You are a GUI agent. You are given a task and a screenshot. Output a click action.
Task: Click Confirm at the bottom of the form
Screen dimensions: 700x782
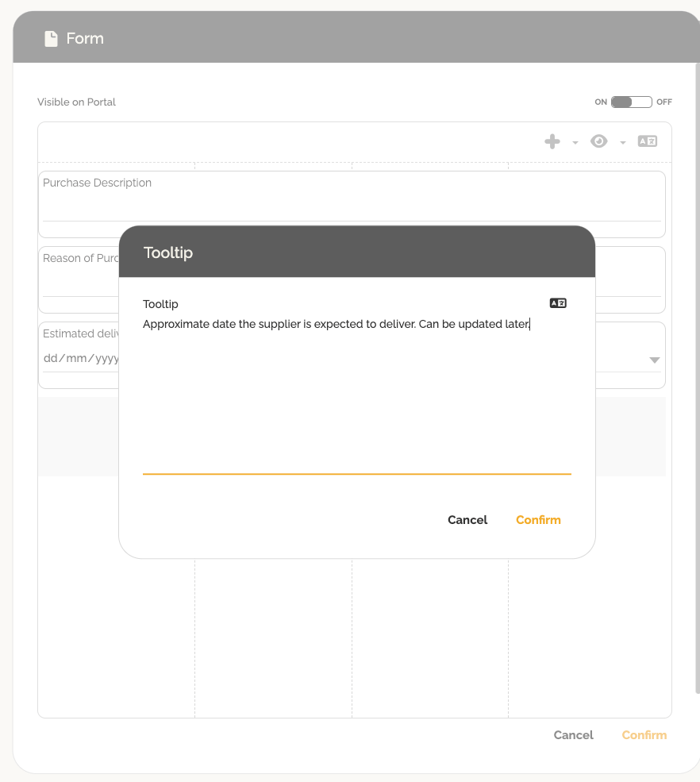point(644,735)
